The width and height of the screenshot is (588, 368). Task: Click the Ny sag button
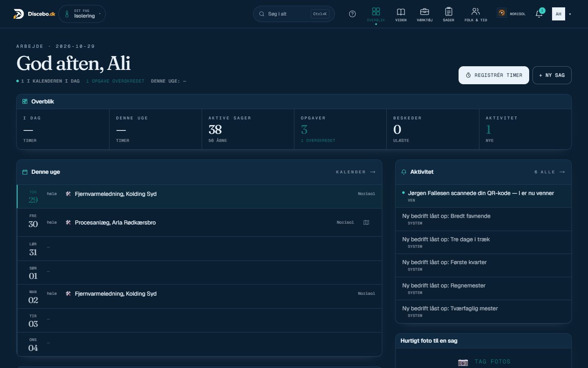coord(552,75)
